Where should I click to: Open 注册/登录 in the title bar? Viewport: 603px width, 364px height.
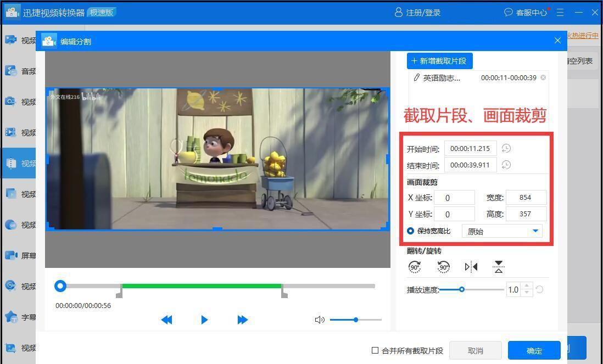pyautogui.click(x=417, y=13)
